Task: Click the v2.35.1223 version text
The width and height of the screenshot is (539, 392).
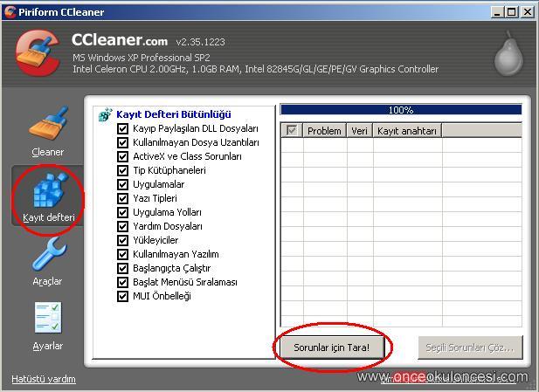Action: click(200, 42)
